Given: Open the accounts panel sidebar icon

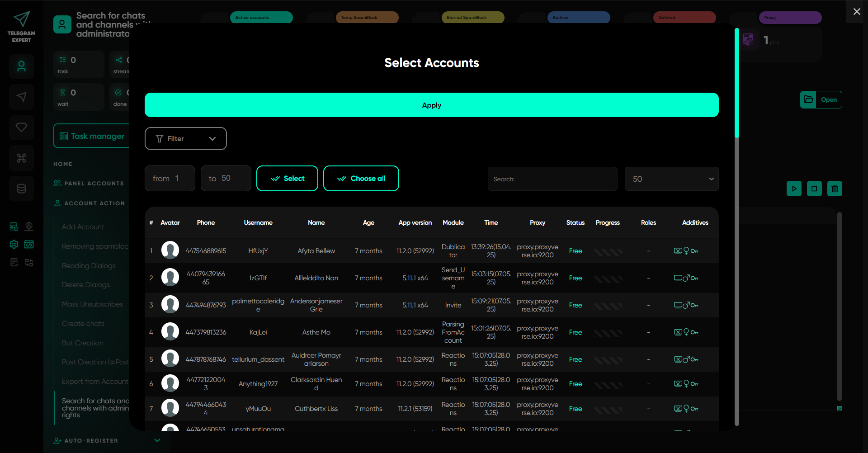Looking at the screenshot, I should 21,66.
